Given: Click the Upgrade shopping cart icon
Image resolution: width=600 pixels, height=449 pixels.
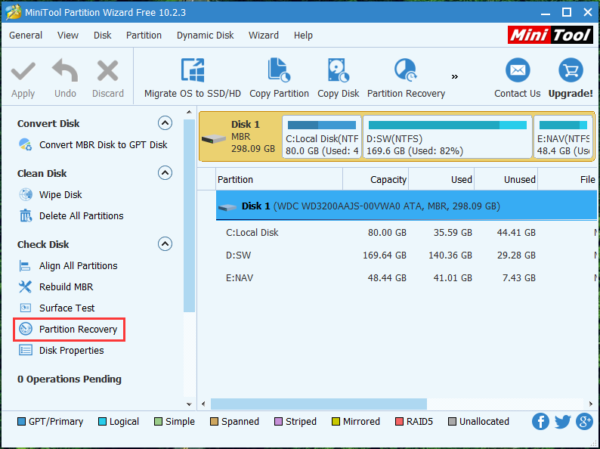Looking at the screenshot, I should [x=571, y=70].
